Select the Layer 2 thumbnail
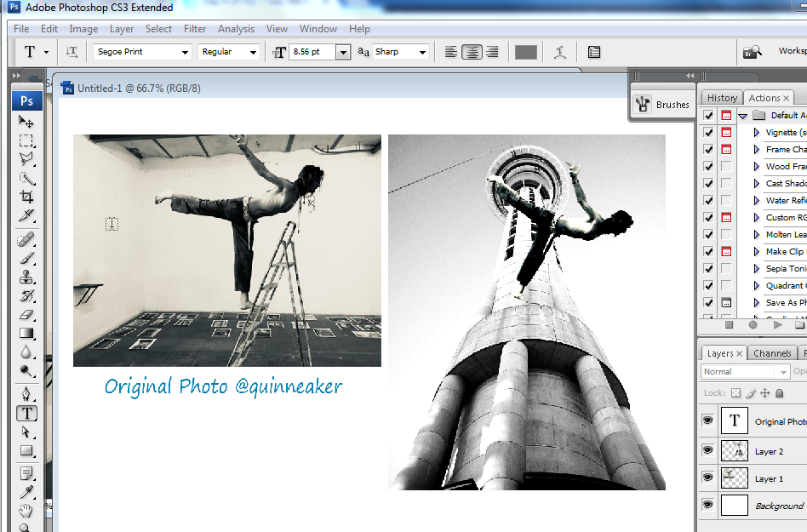Screen dimensions: 807x532 pyautogui.click(x=735, y=450)
